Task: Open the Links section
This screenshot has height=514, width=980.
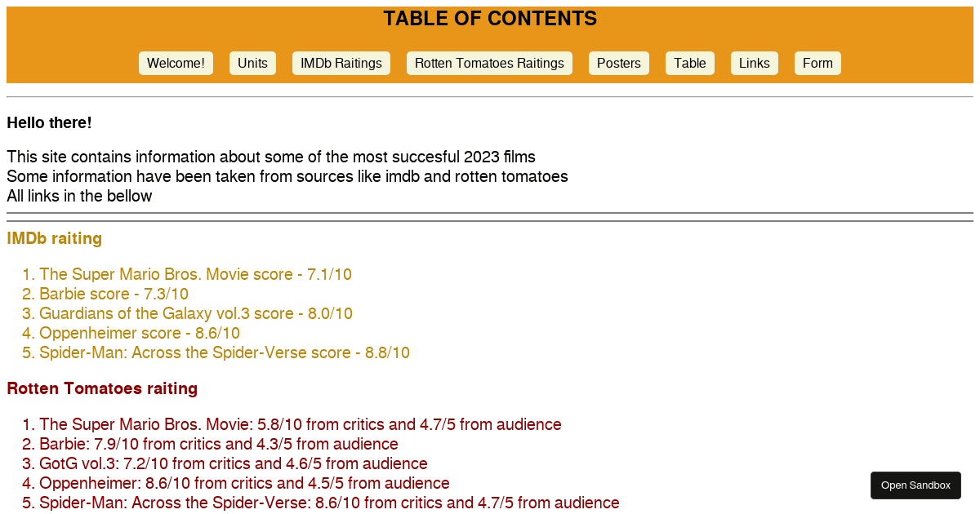Action: coord(755,64)
